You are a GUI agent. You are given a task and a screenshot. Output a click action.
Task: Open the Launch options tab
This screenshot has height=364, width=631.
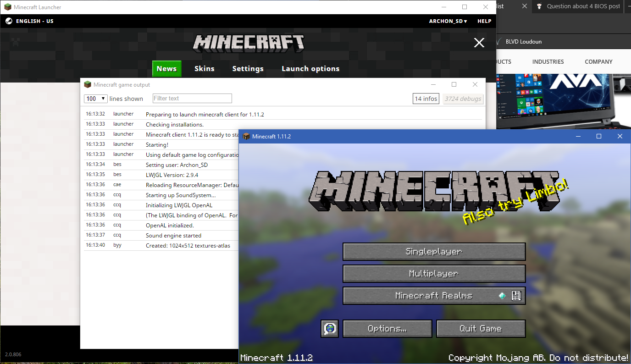310,69
